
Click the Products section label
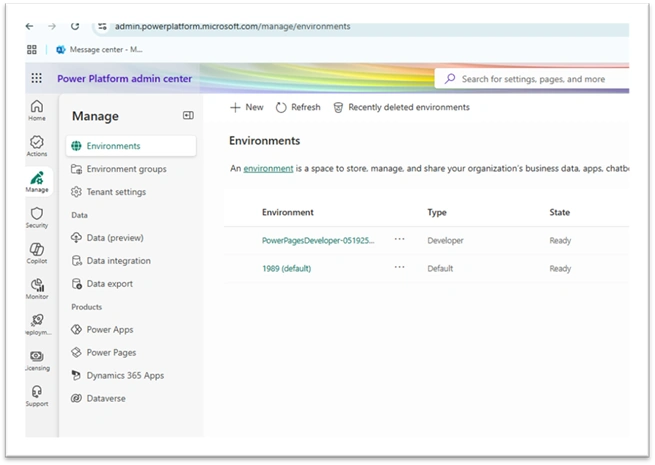coord(86,307)
